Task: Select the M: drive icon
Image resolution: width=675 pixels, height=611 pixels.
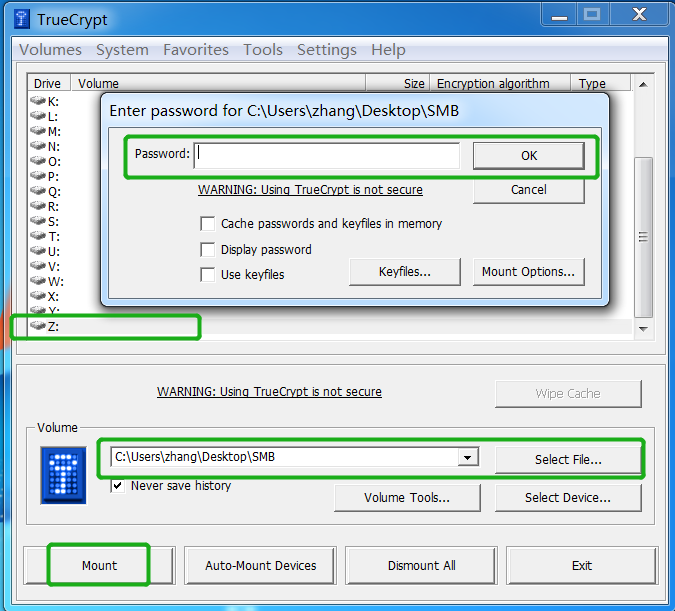Action: pos(38,131)
